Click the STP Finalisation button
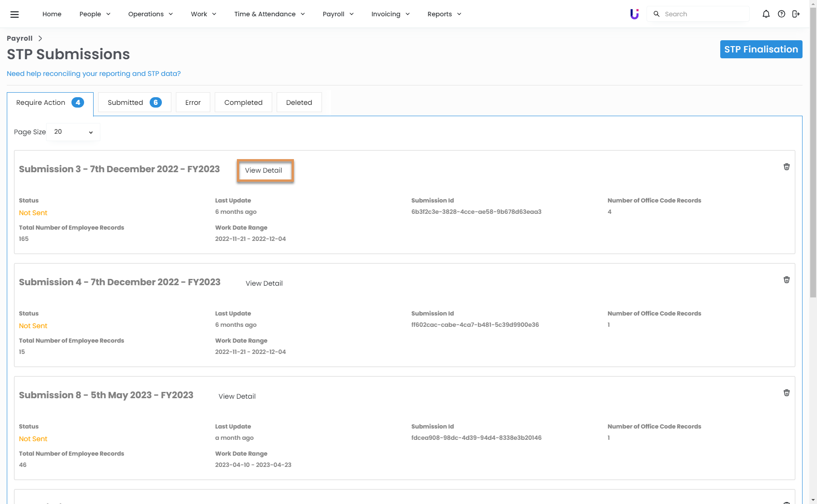Screen dimensions: 817x504 761,49
